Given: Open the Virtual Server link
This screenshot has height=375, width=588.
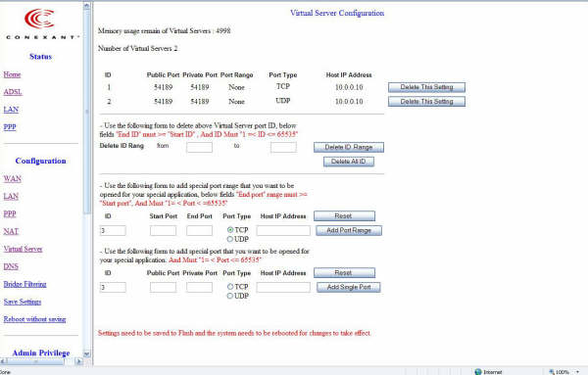Looking at the screenshot, I should point(23,249).
